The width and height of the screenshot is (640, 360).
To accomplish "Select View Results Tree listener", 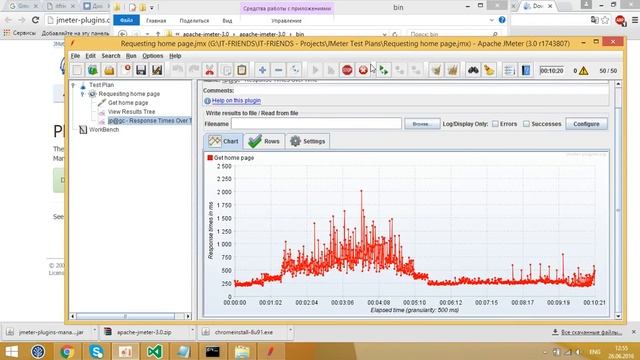I will coord(131,112).
